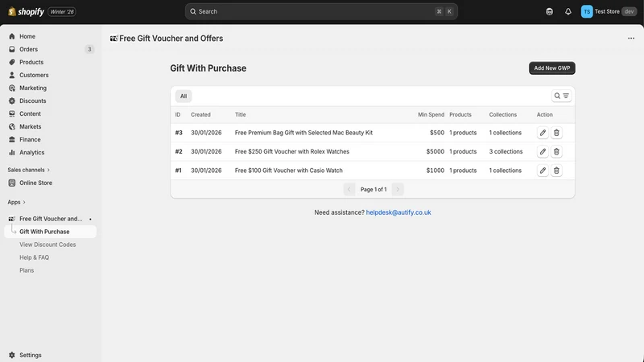This screenshot has height=362, width=644.
Task: Delete the Mac Beauty Kit offer
Action: [556, 133]
